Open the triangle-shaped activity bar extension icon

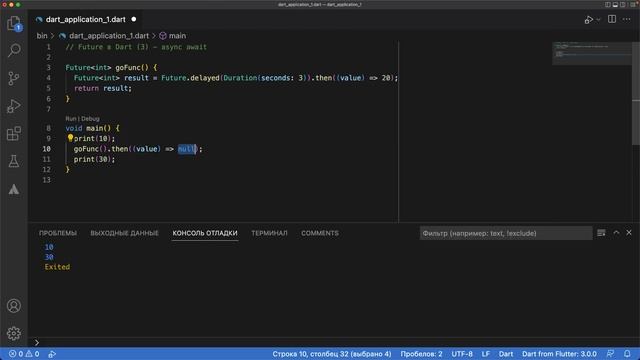(x=14, y=189)
